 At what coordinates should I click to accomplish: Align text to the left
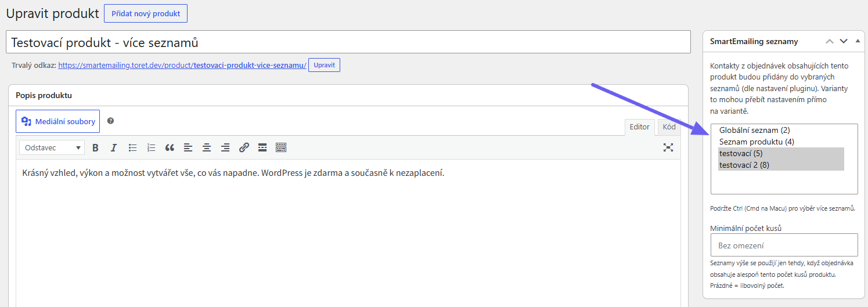188,148
